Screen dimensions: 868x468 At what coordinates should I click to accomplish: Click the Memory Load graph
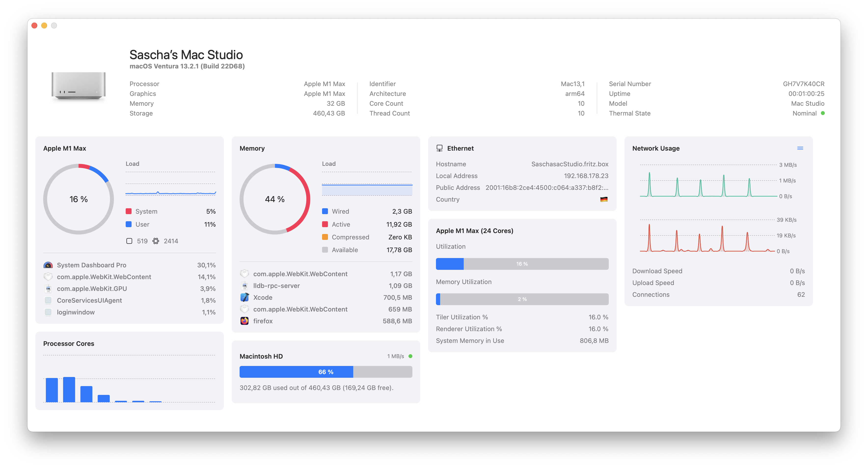(x=367, y=183)
